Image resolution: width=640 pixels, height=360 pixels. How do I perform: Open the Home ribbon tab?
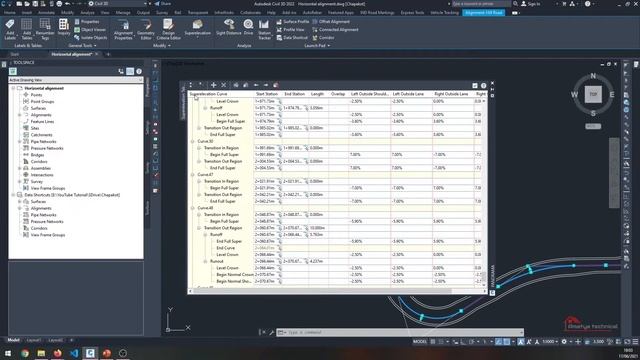click(9, 13)
